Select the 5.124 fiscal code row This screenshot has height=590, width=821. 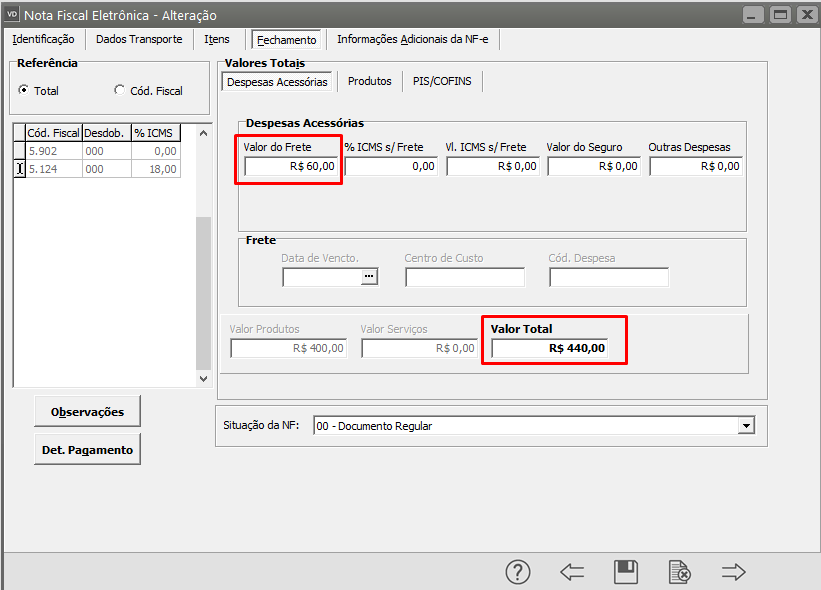(x=53, y=169)
